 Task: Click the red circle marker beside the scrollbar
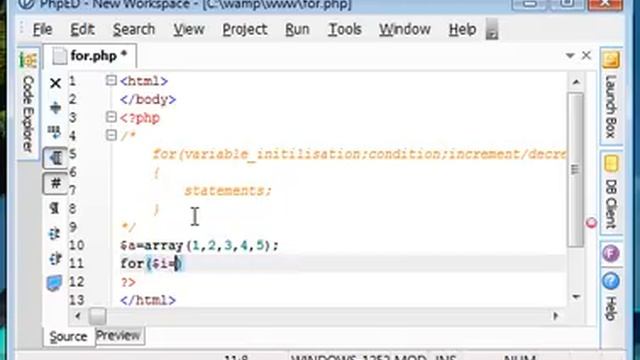pyautogui.click(x=591, y=223)
